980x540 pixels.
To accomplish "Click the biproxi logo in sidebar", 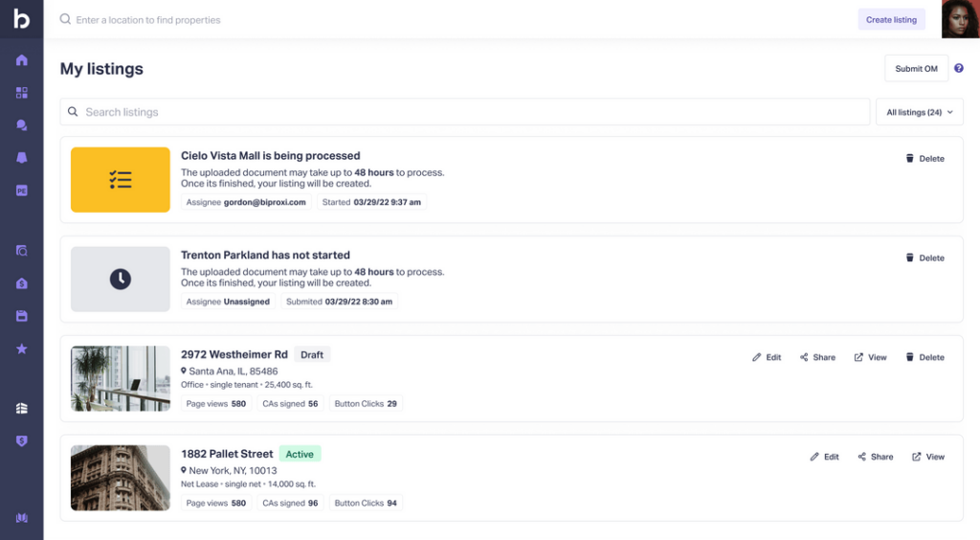I will point(21,19).
